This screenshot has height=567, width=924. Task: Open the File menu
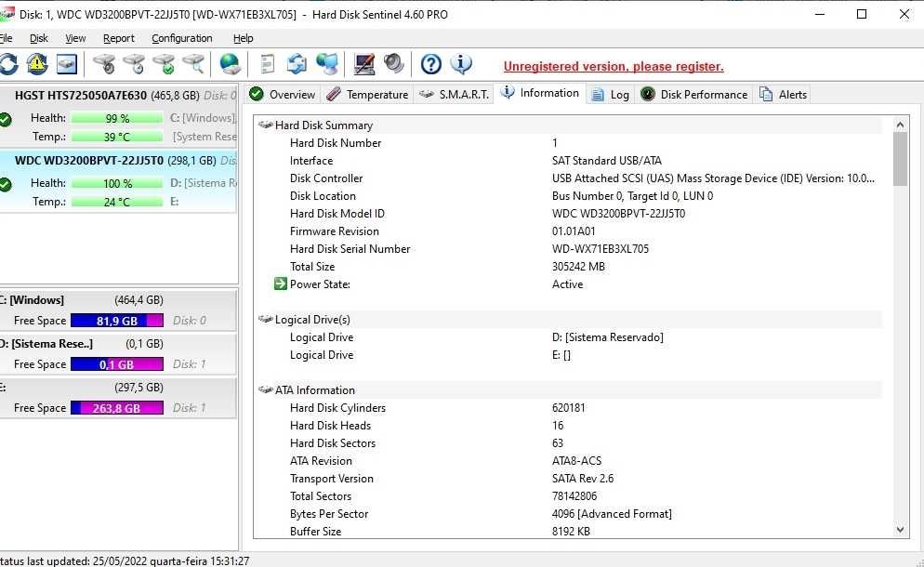coord(6,38)
